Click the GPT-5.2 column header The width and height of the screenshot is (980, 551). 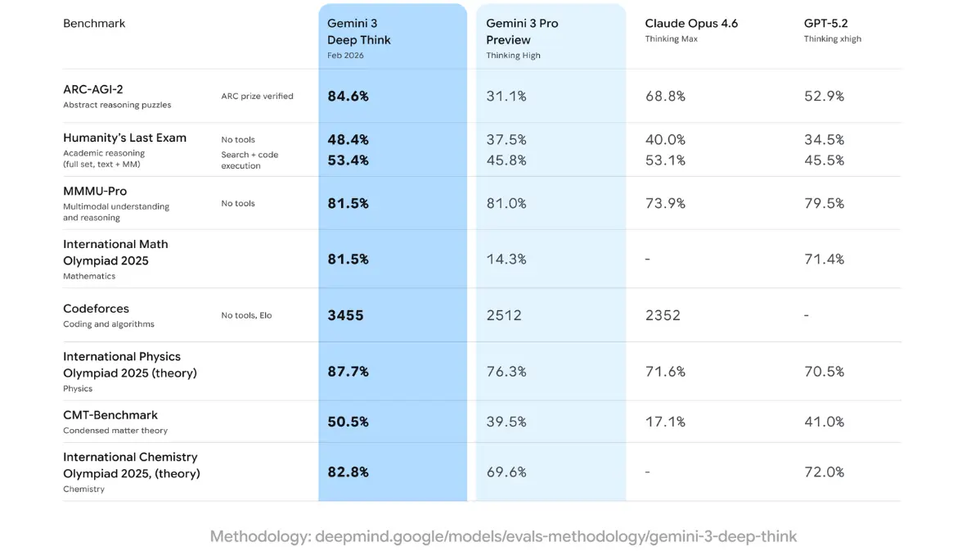click(826, 23)
